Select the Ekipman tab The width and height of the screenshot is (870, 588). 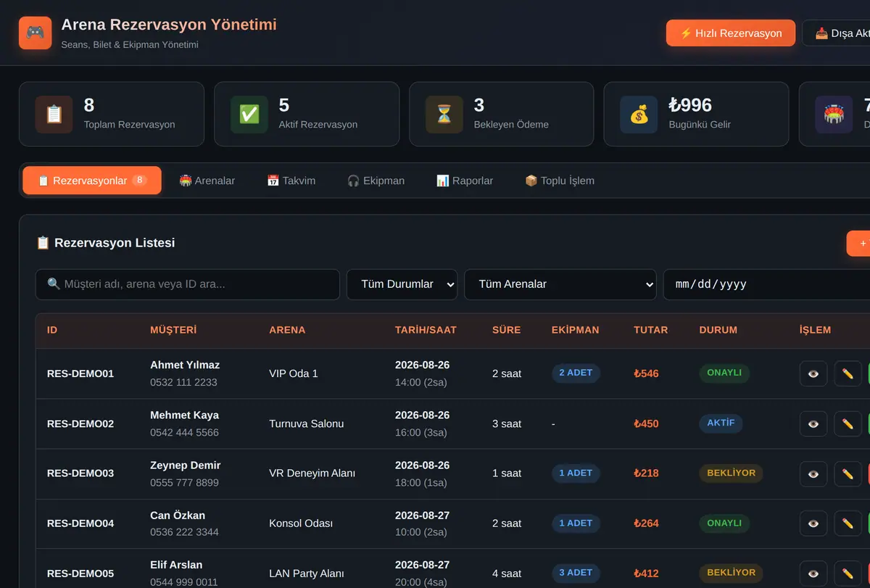(376, 181)
